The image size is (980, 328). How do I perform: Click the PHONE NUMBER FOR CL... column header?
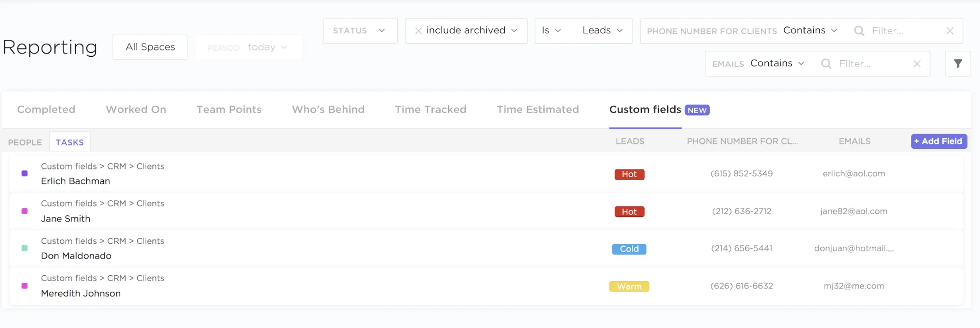(x=742, y=141)
